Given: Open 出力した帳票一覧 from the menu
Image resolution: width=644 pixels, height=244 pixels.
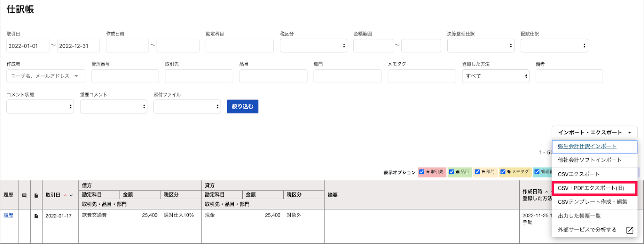Looking at the screenshot, I should coord(594,216).
